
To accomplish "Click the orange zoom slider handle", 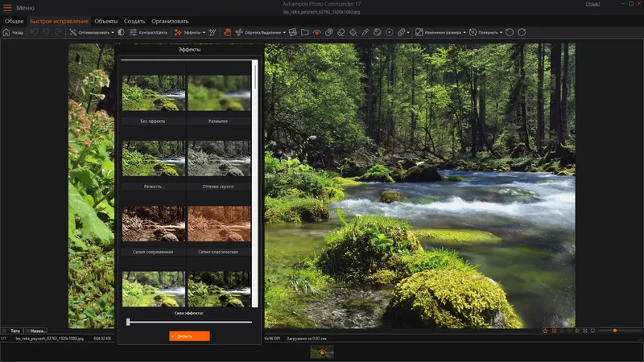I will click(615, 331).
